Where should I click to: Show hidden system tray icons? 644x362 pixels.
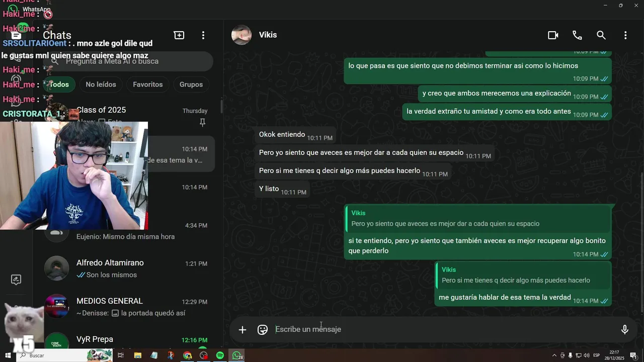click(x=554, y=355)
